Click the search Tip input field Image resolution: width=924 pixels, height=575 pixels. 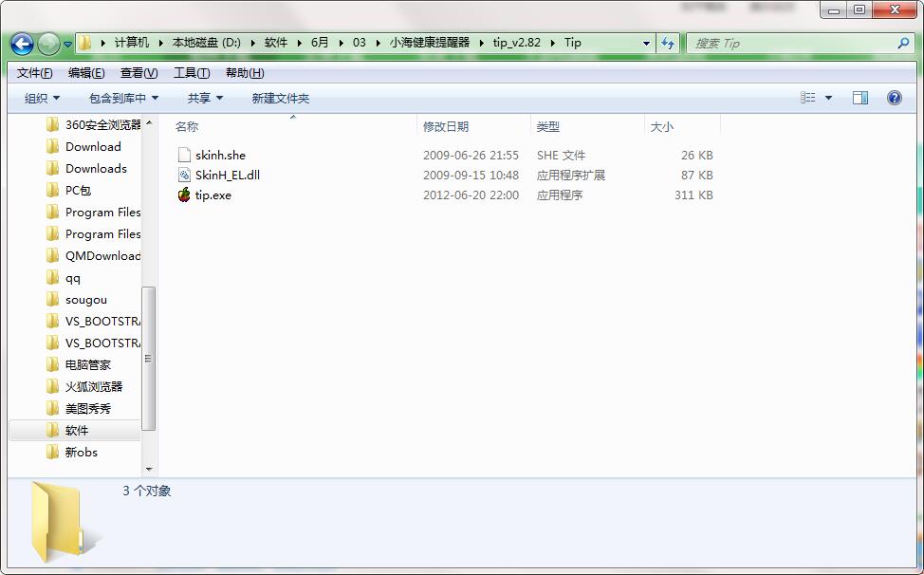(x=792, y=43)
